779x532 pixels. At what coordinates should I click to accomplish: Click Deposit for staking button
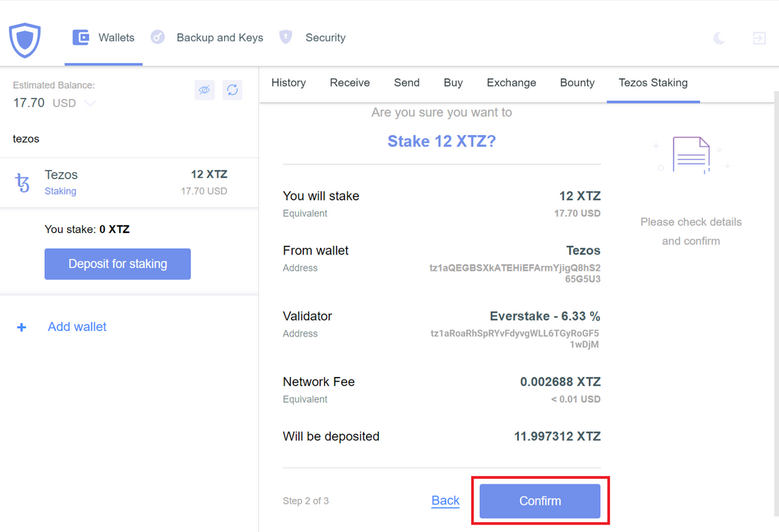point(117,264)
